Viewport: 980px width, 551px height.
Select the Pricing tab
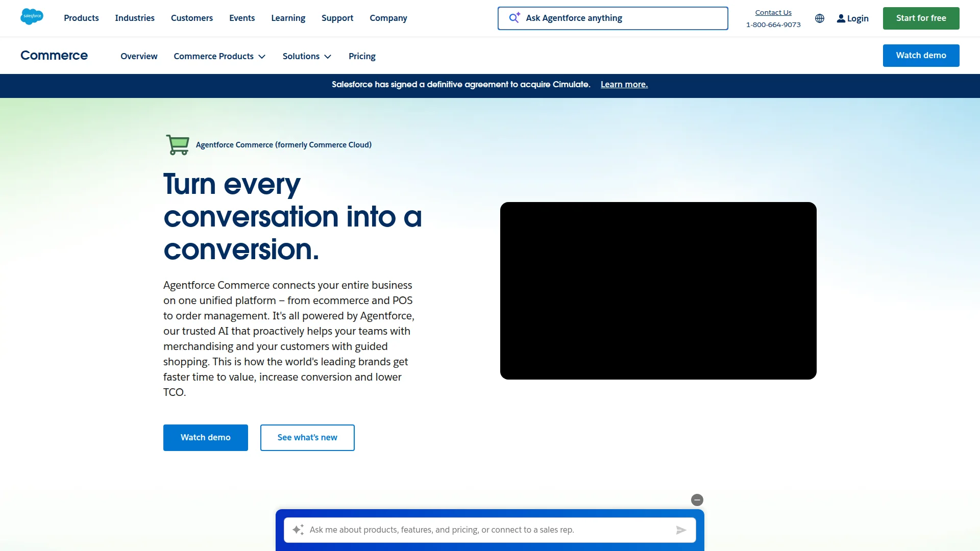[362, 56]
